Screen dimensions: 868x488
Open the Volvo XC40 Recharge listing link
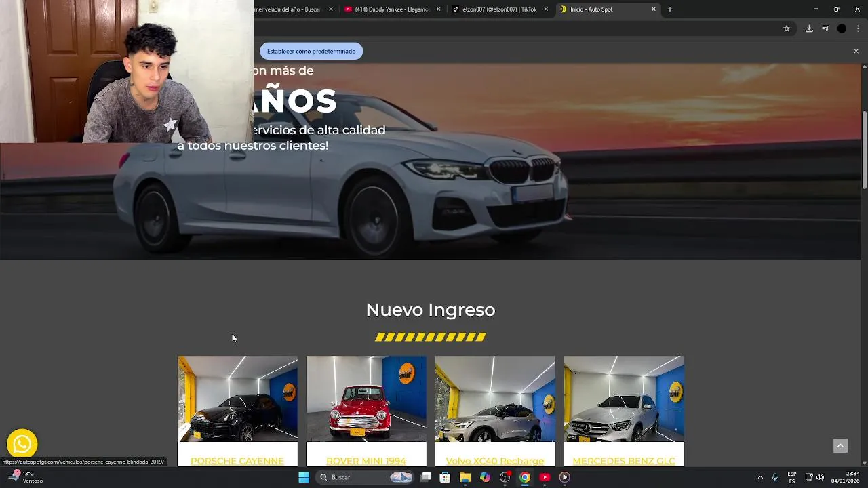495,461
